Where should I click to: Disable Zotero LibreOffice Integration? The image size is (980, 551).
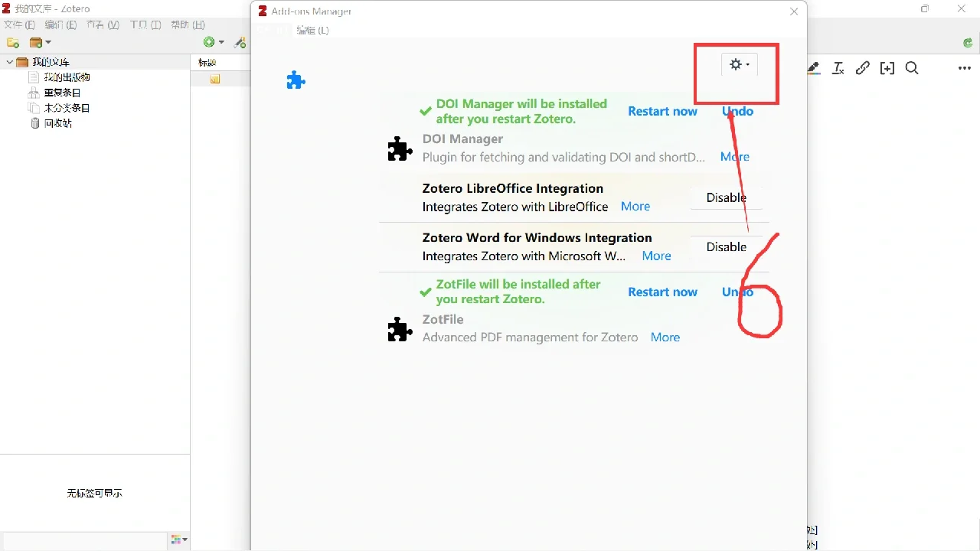(x=726, y=197)
